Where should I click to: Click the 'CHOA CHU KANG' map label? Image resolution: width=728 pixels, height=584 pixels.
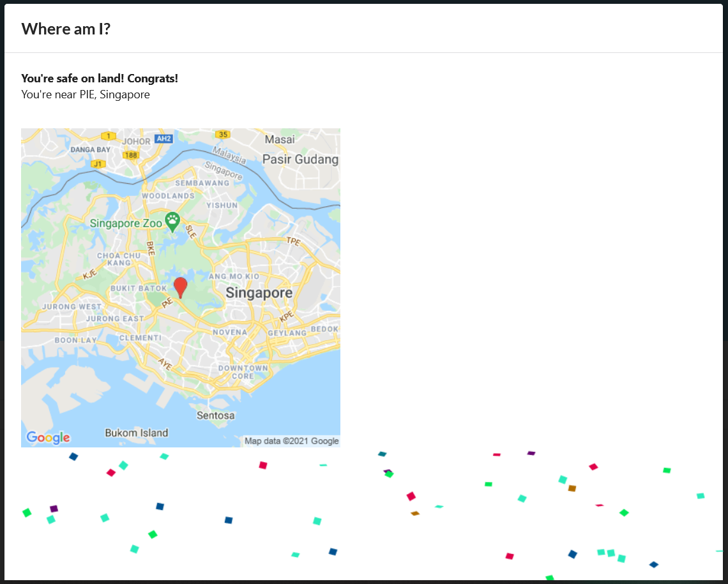point(119,259)
